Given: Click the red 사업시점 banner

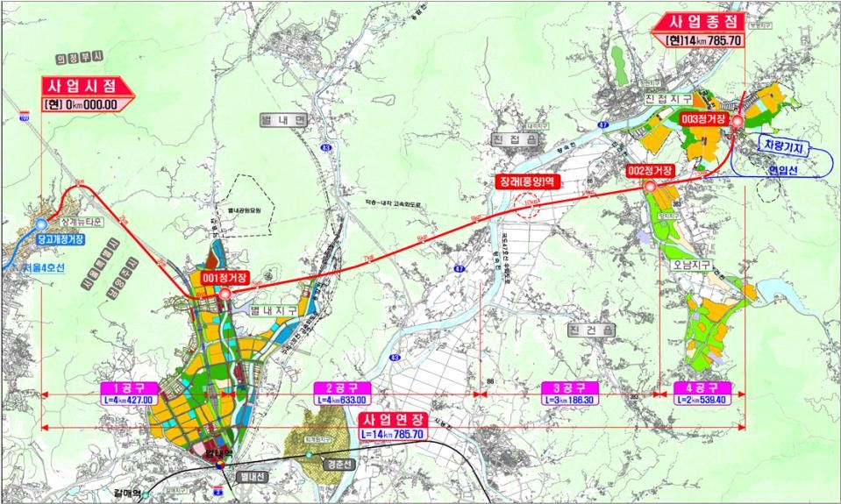Looking at the screenshot, I should (x=84, y=88).
